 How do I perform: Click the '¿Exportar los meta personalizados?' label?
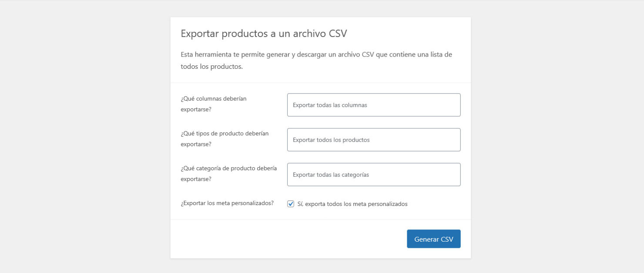(227, 203)
